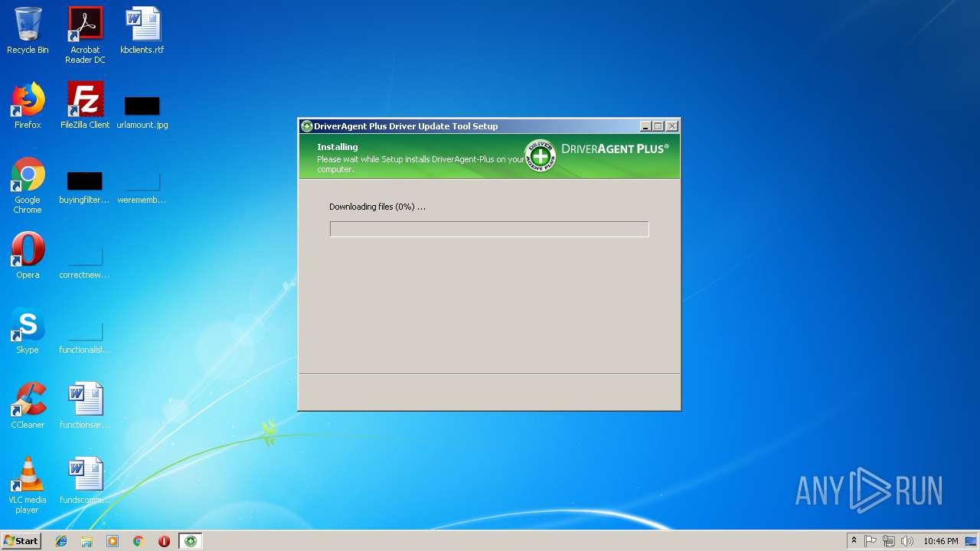
Task: Switch to DriverAgent setup taskbar button
Action: pyautogui.click(x=191, y=541)
